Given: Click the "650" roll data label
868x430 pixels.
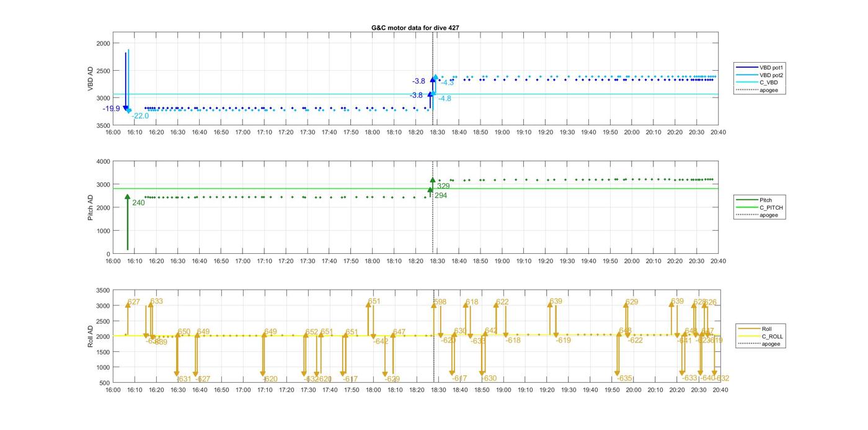Looking at the screenshot, I should click(x=184, y=332).
